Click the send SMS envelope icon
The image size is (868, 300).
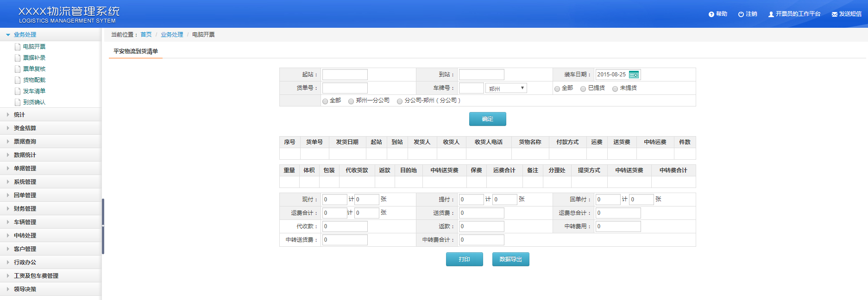(834, 14)
